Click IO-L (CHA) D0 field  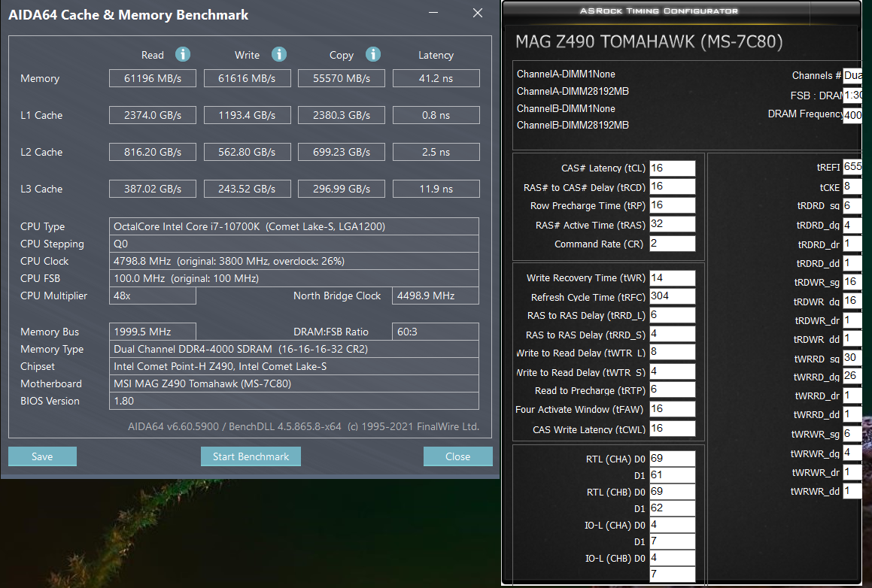[673, 525]
